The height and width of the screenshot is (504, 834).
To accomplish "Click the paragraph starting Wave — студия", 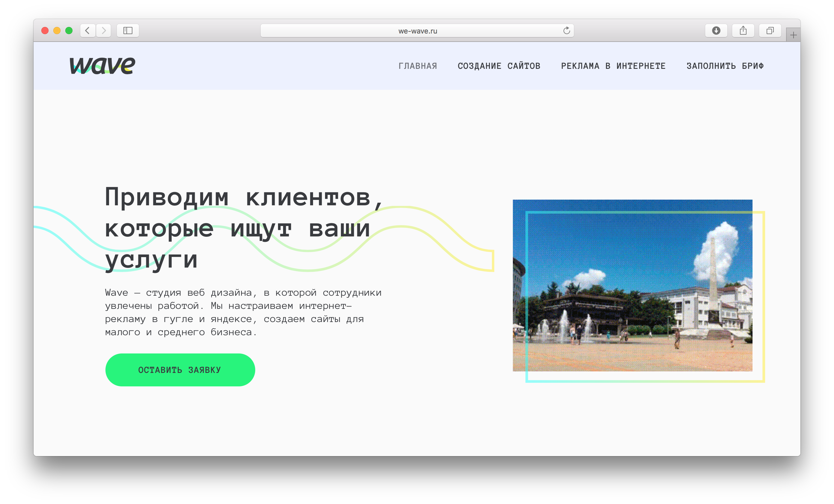I will (x=243, y=312).
